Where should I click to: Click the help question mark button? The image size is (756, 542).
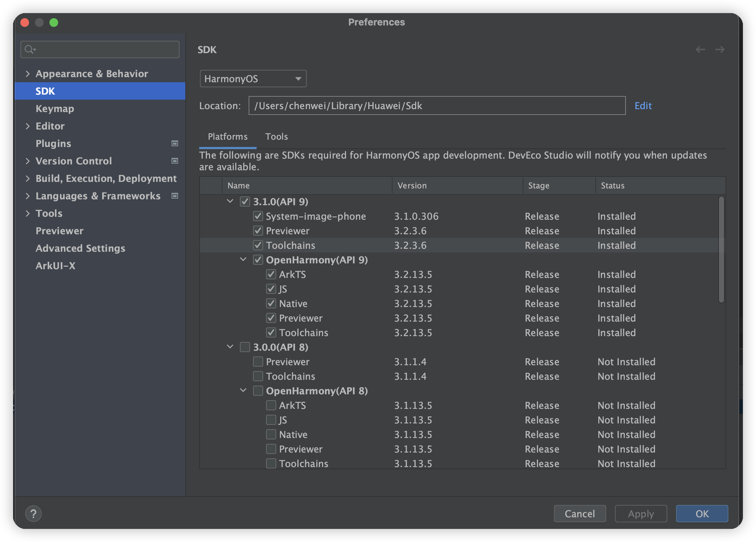[x=33, y=514]
